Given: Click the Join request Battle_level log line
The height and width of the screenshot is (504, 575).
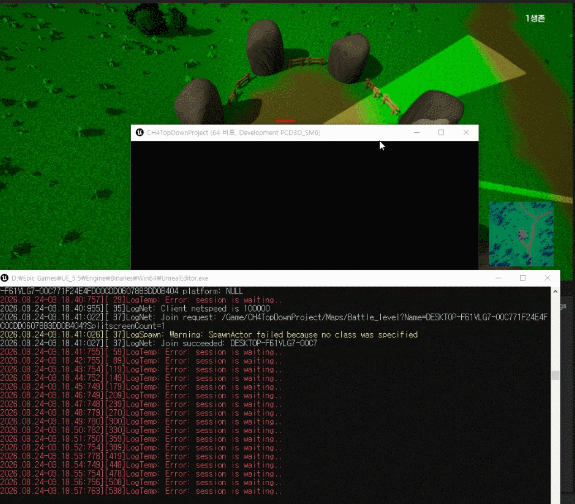Looking at the screenshot, I should (x=274, y=321).
